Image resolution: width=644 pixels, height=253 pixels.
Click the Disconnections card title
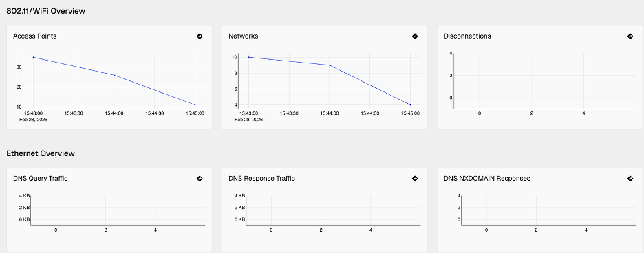467,36
